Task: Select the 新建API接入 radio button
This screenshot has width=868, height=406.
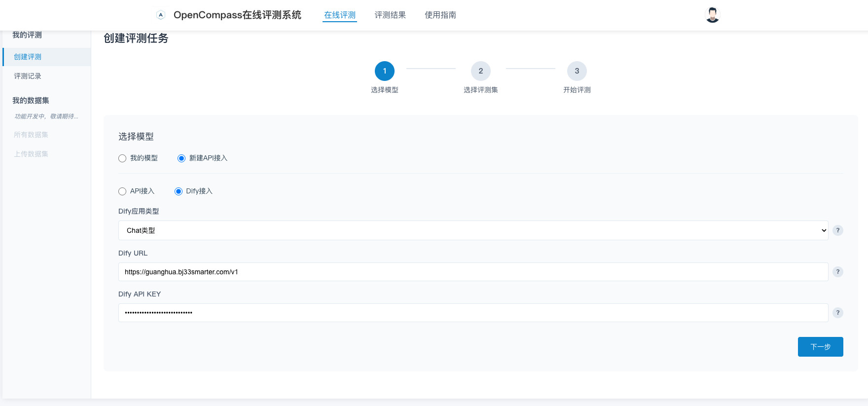Action: [181, 158]
